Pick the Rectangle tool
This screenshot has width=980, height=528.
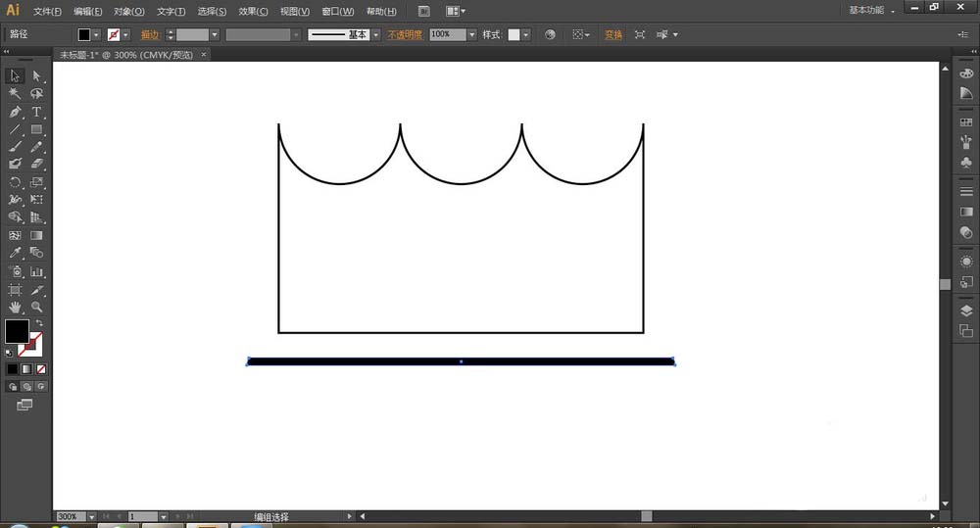[x=37, y=129]
